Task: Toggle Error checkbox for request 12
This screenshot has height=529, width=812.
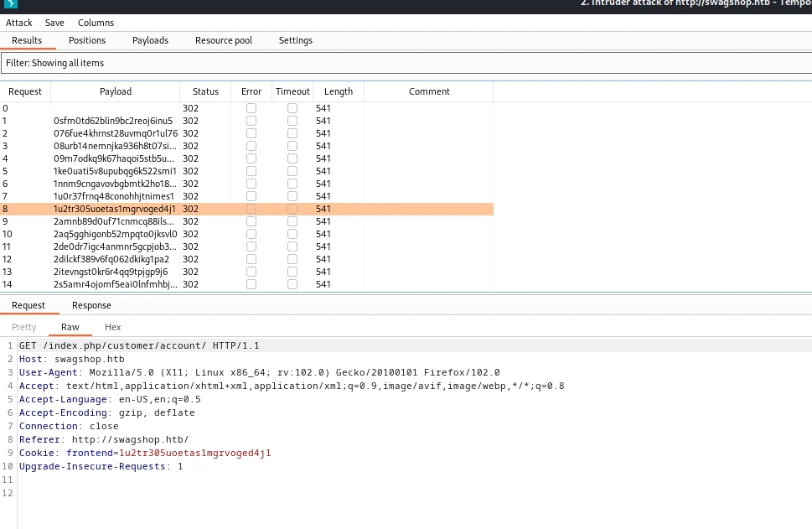Action: 251,259
